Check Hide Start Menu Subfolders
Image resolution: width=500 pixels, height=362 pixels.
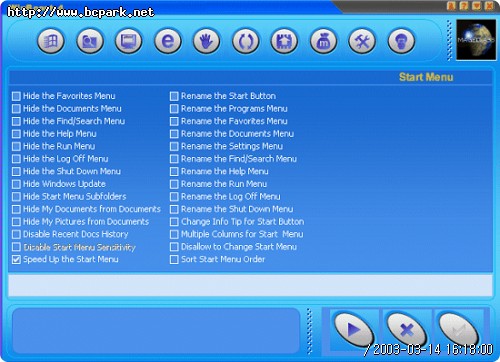pyautogui.click(x=16, y=197)
